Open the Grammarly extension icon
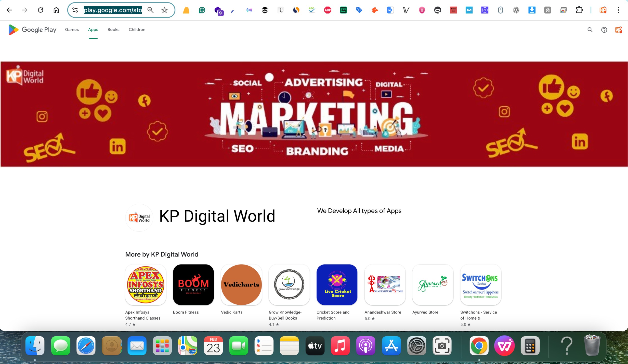Viewport: 628px width, 364px height. click(x=202, y=10)
